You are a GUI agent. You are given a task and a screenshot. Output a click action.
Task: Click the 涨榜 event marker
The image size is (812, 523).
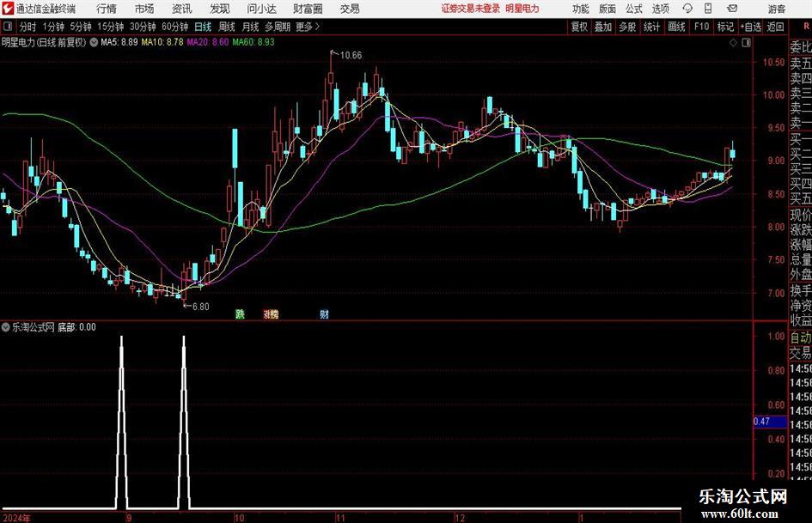click(271, 313)
